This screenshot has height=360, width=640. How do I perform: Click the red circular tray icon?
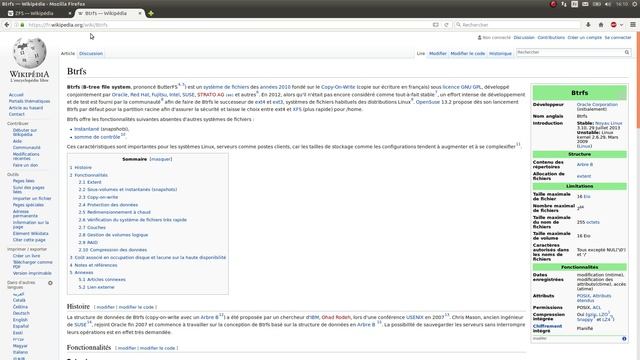(x=553, y=4)
